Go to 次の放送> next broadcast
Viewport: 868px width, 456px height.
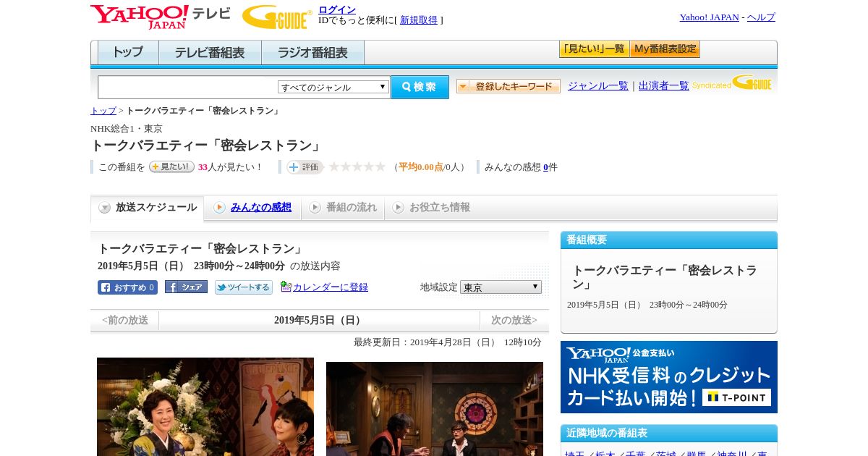point(514,320)
